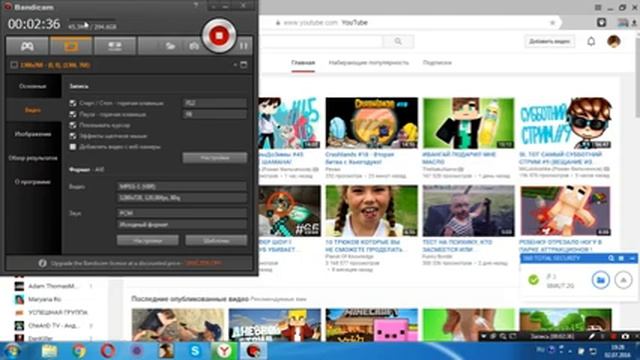
Task: Select the Набирающие популярность tab on YouTube
Action: 369,63
